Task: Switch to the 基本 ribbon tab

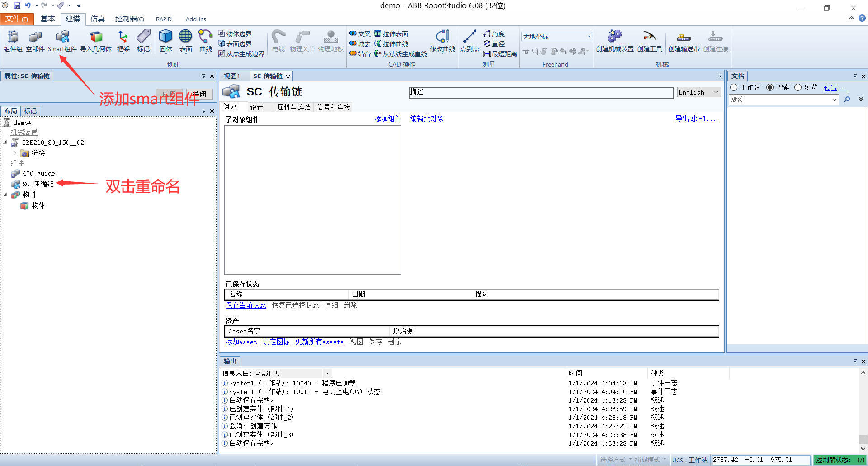Action: click(x=47, y=19)
